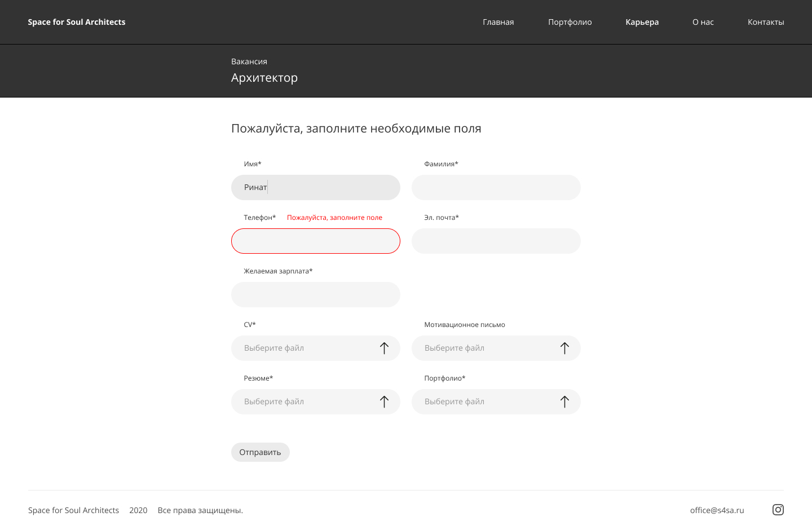Click the Space for Soul Architects logo
Viewport: 812px width, 530px height.
click(77, 22)
